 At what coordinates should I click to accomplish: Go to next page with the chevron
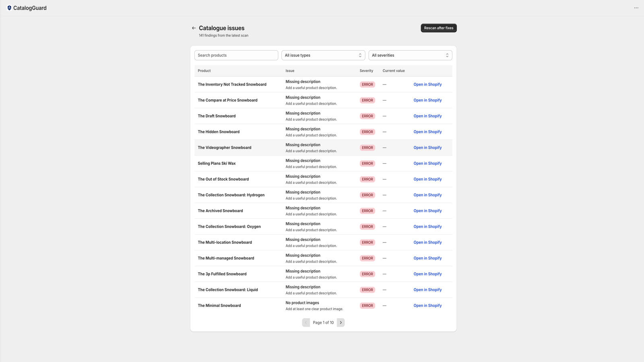(x=341, y=323)
